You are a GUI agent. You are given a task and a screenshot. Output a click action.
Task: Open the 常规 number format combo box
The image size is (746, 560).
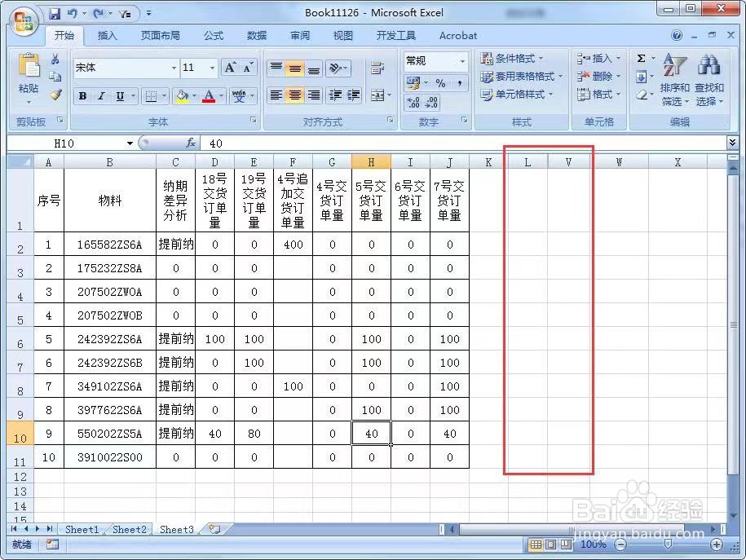(435, 60)
